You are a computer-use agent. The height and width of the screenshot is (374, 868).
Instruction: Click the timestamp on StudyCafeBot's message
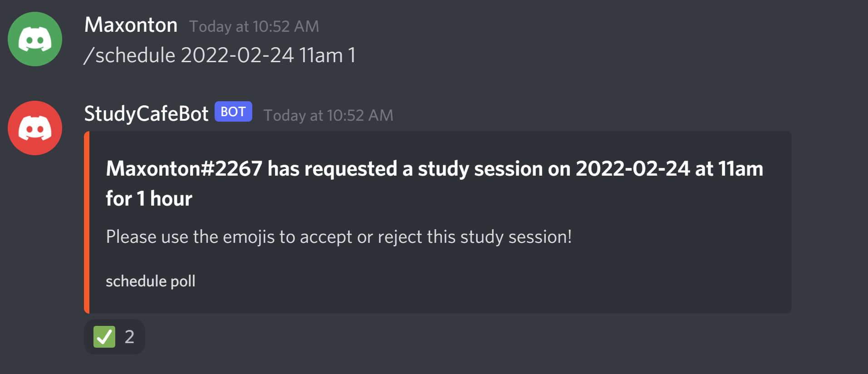pos(329,115)
